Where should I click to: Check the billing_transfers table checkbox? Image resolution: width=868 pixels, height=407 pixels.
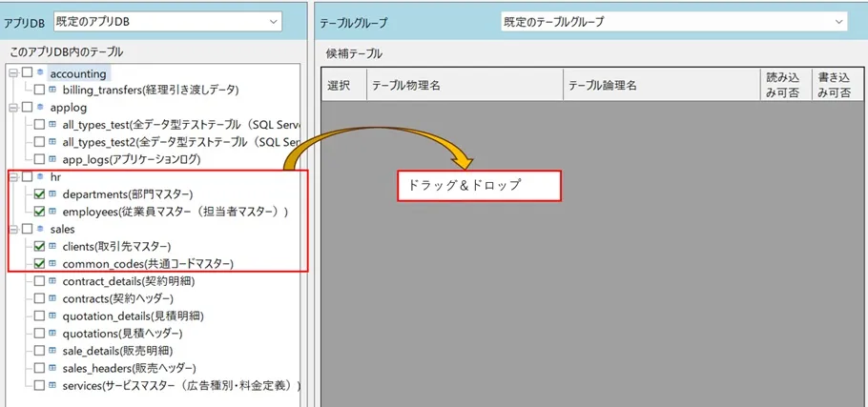pyautogui.click(x=39, y=90)
